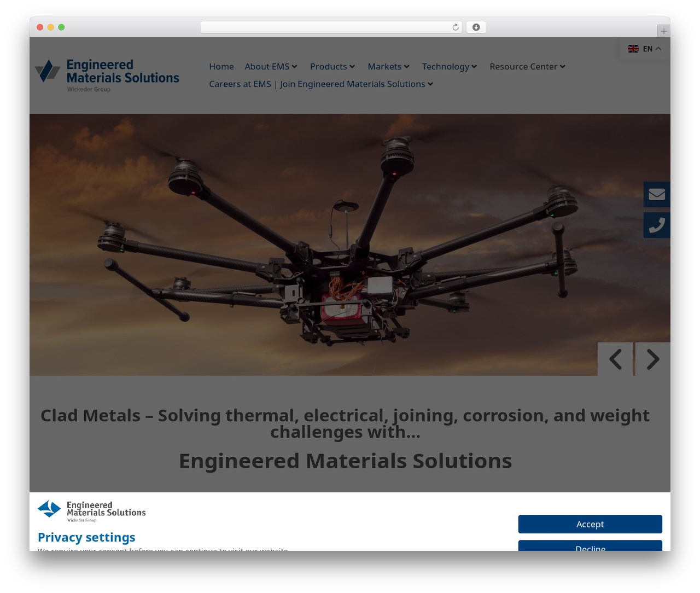Click the 'Privacy settings' heading
Screen dimensions: 700x593
point(86,537)
